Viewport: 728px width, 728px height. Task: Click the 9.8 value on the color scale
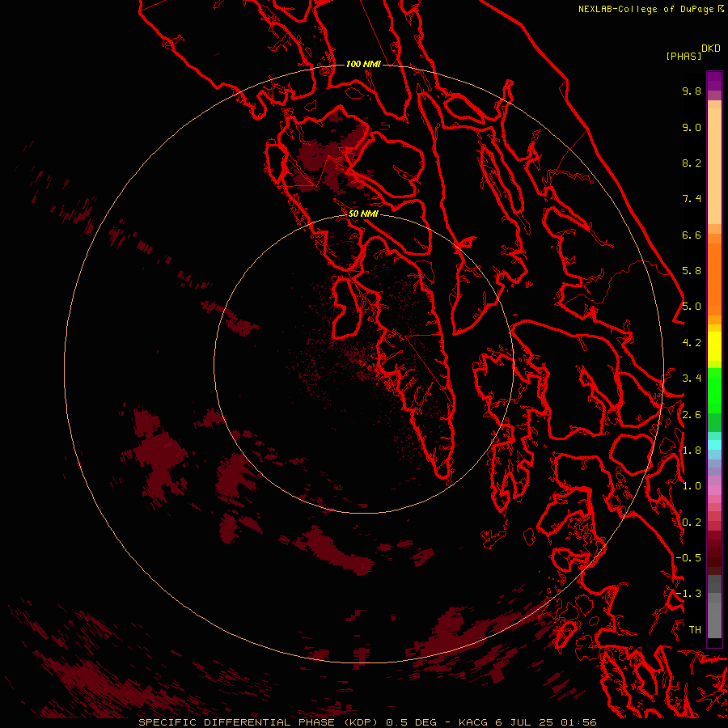pos(692,91)
